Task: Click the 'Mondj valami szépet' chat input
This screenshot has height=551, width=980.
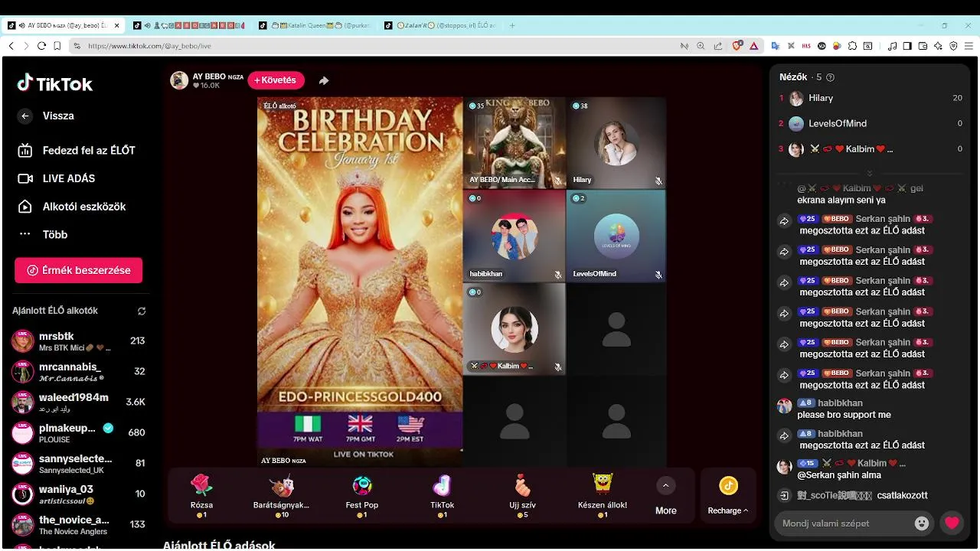Action: [844, 523]
